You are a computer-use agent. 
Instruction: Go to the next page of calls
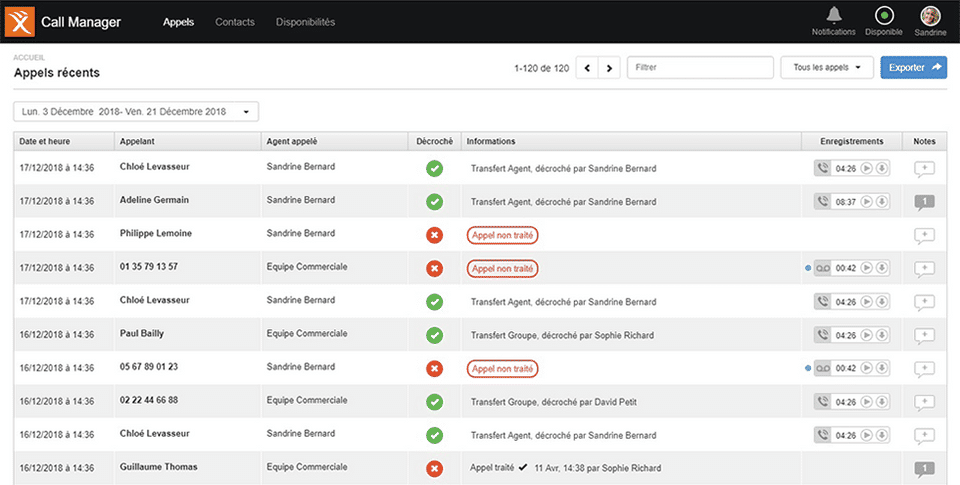[609, 68]
